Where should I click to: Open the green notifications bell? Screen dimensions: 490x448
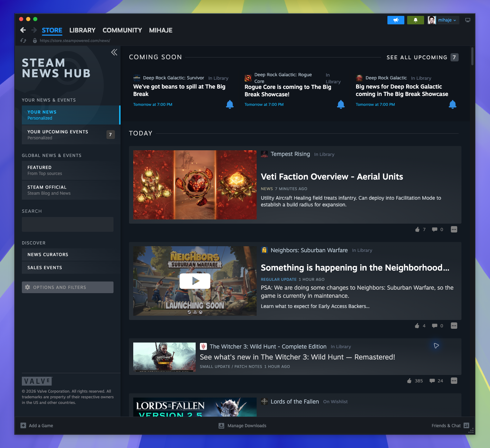click(x=416, y=20)
